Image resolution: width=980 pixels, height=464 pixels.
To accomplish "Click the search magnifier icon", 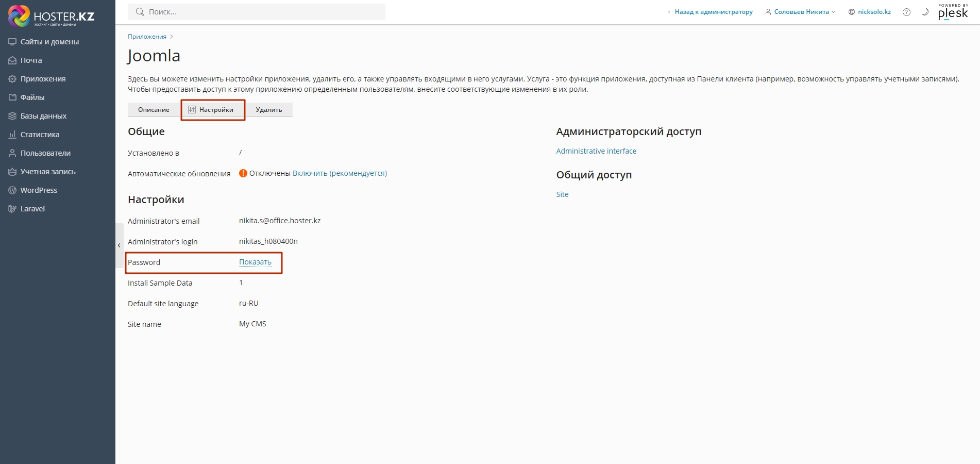I will pos(140,12).
